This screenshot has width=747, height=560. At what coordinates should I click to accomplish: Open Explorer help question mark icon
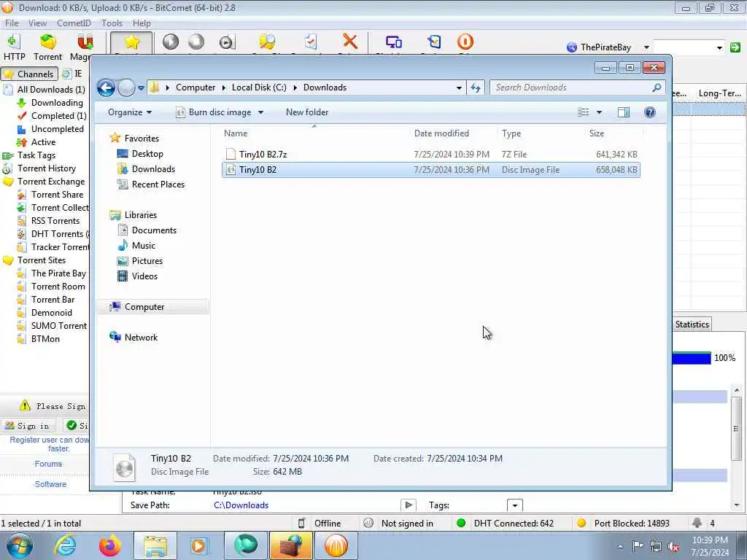coord(649,112)
